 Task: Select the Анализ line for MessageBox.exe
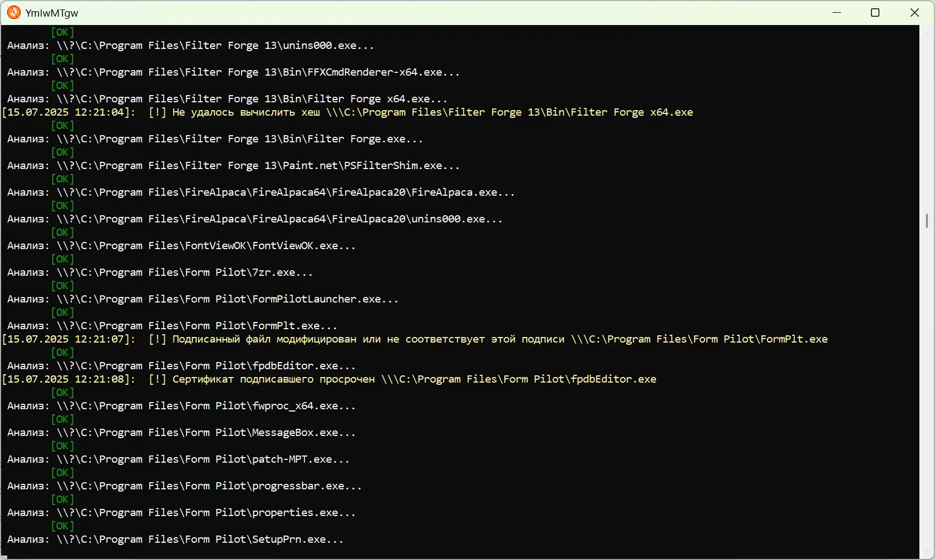click(x=181, y=433)
